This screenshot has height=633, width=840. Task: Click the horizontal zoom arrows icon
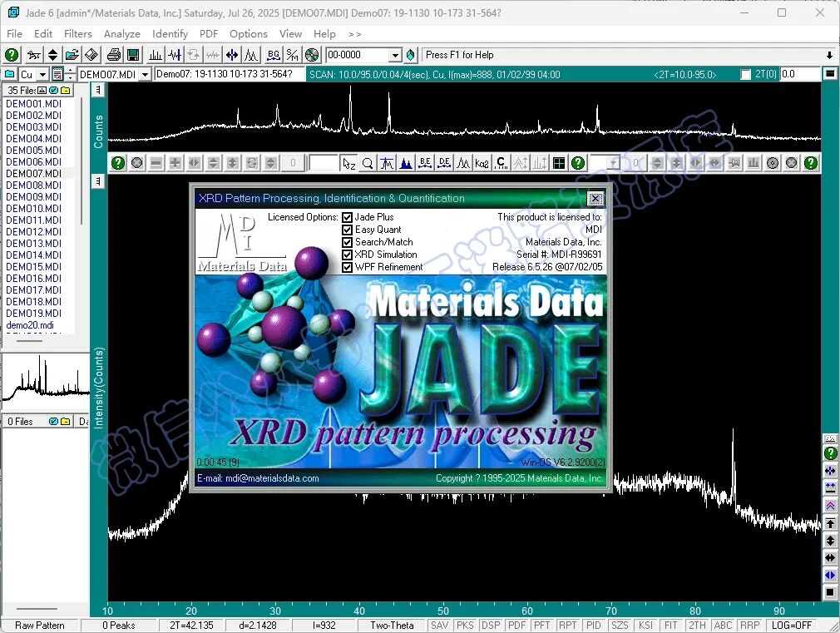click(232, 55)
